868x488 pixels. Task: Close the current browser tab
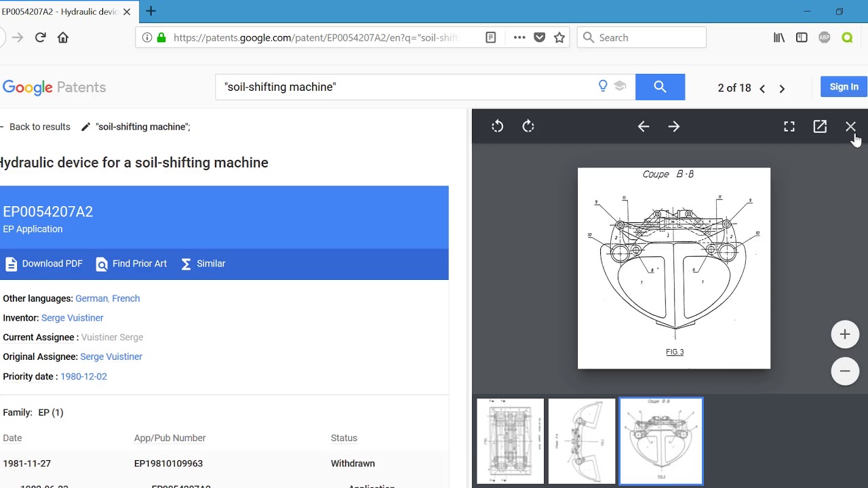coord(127,12)
